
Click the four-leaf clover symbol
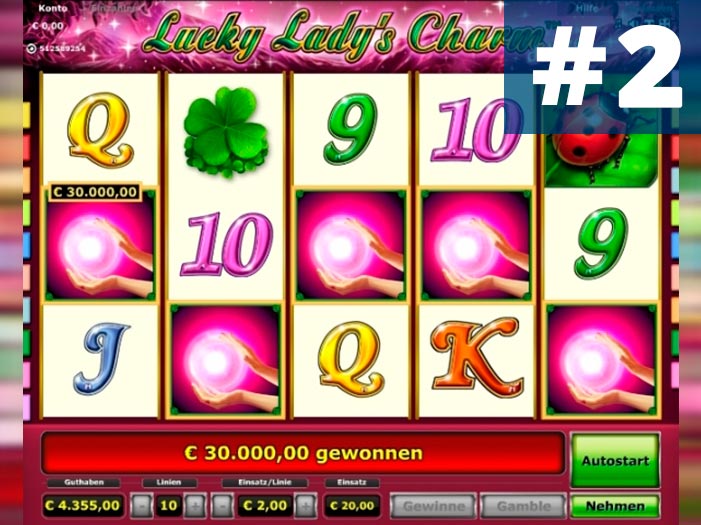(226, 132)
